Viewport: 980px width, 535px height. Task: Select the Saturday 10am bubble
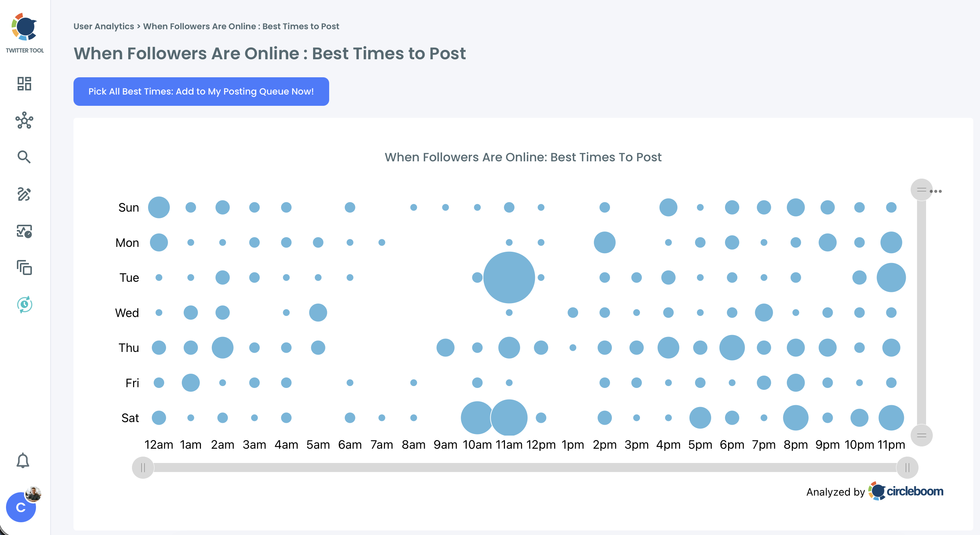click(x=477, y=418)
